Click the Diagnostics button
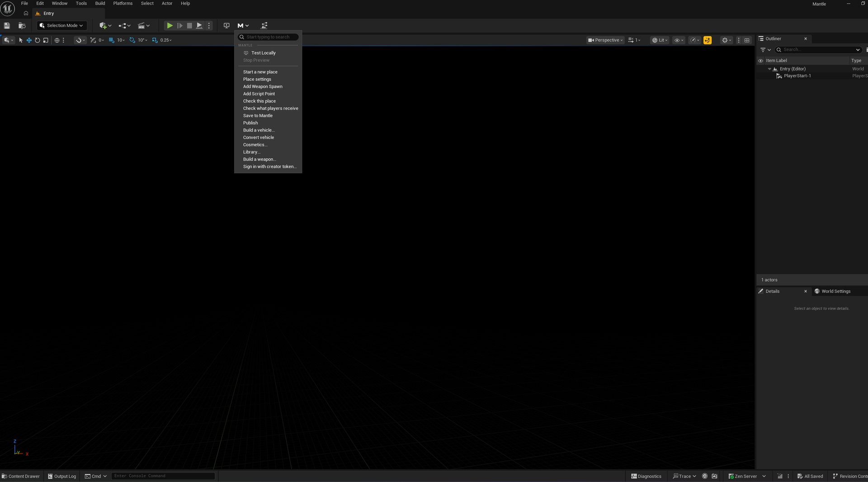Image resolution: width=868 pixels, height=482 pixels. pos(646,476)
